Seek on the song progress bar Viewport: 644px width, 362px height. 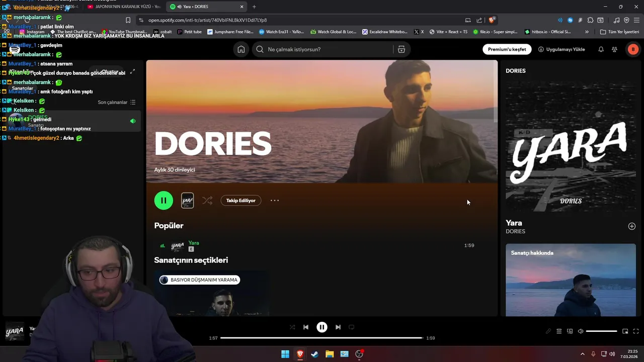[x=322, y=338]
